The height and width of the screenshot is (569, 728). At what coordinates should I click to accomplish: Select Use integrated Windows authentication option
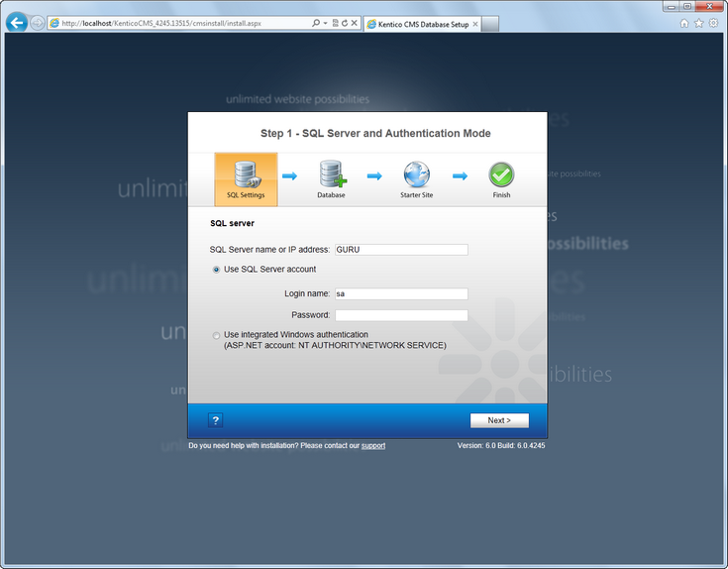(x=217, y=335)
